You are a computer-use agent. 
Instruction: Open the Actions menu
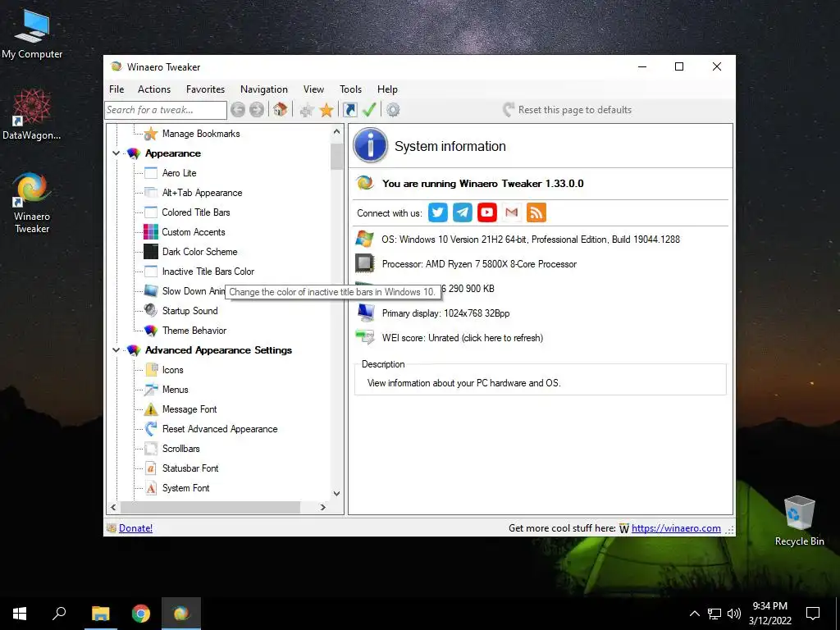[x=153, y=89]
